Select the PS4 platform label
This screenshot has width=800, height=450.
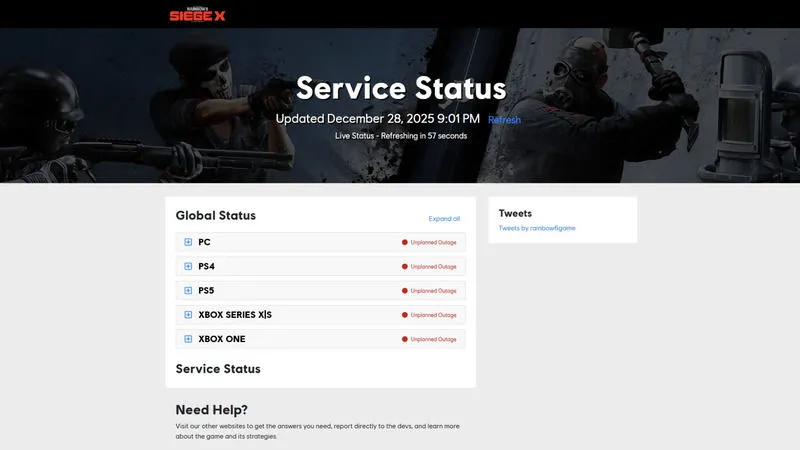(206, 266)
